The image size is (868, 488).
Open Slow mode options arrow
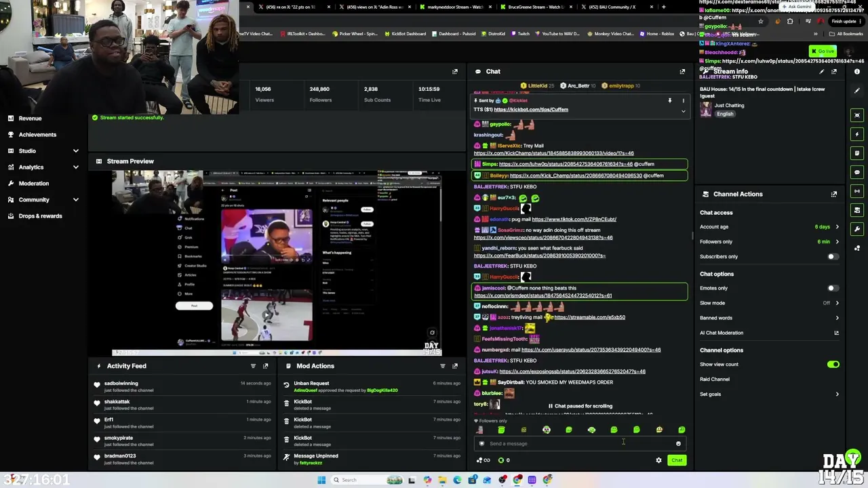tap(837, 303)
